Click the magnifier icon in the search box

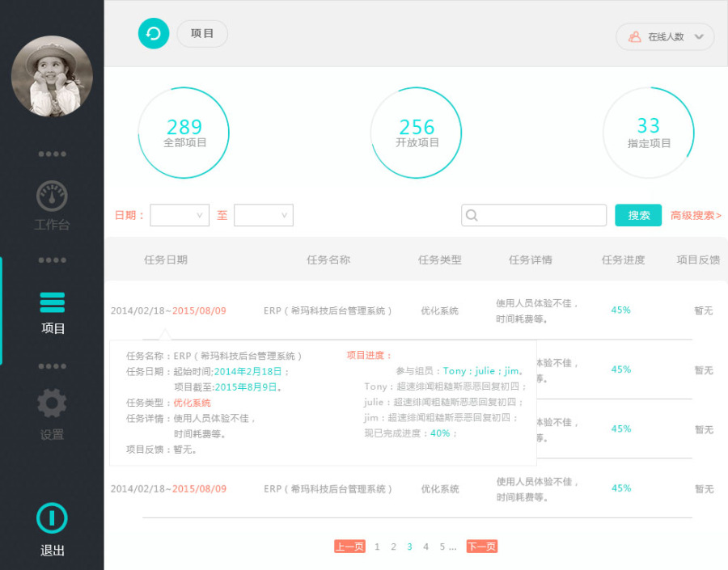click(x=472, y=215)
